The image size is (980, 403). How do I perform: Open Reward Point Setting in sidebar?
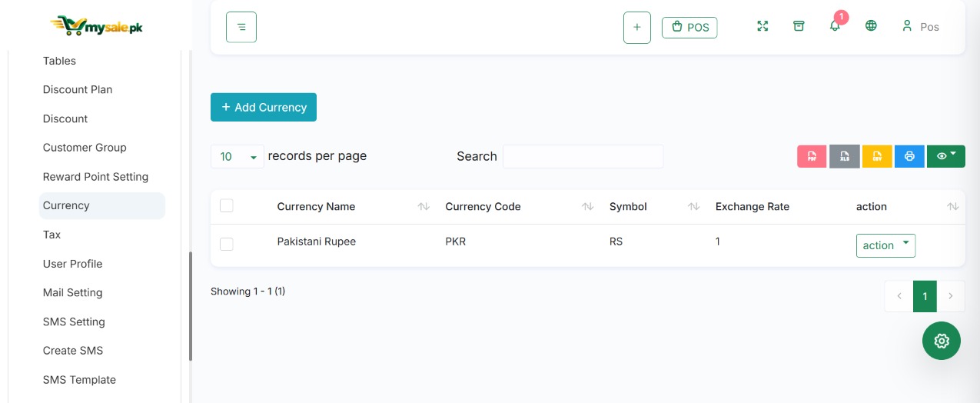pos(95,177)
